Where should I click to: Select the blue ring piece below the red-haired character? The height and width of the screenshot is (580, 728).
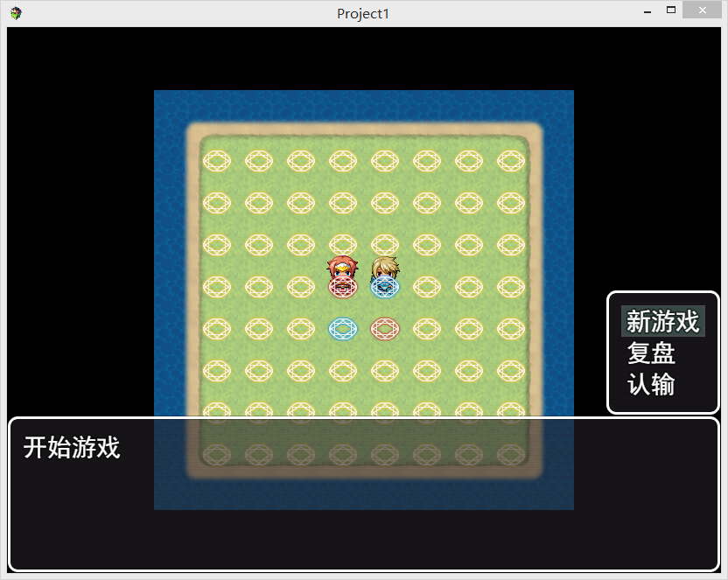tap(343, 329)
